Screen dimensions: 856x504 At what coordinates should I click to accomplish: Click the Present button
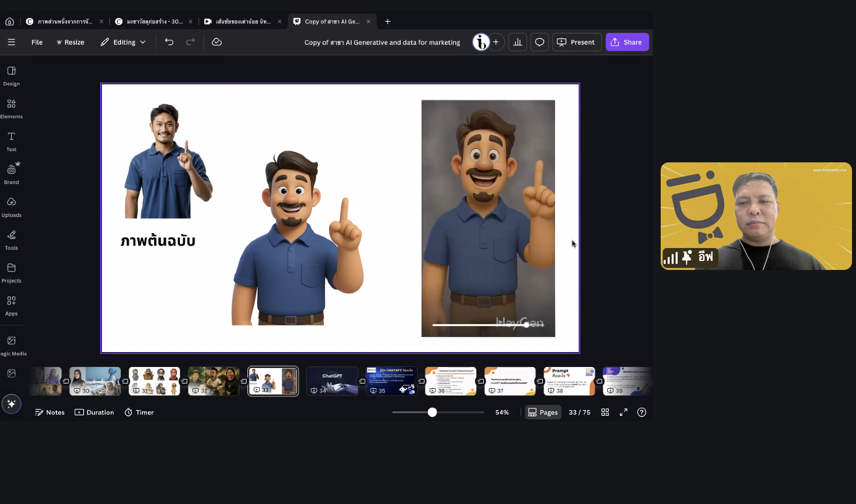[576, 42]
